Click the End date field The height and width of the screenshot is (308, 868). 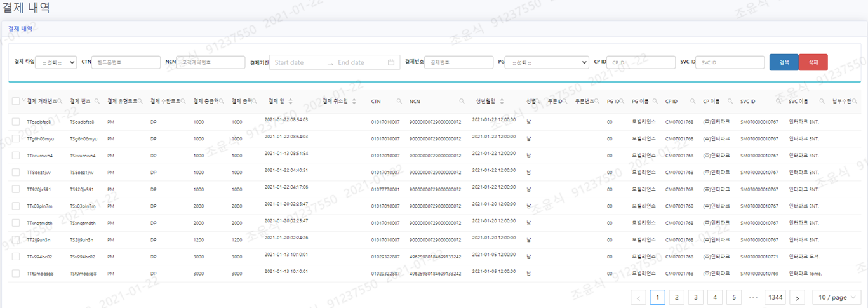pos(359,62)
